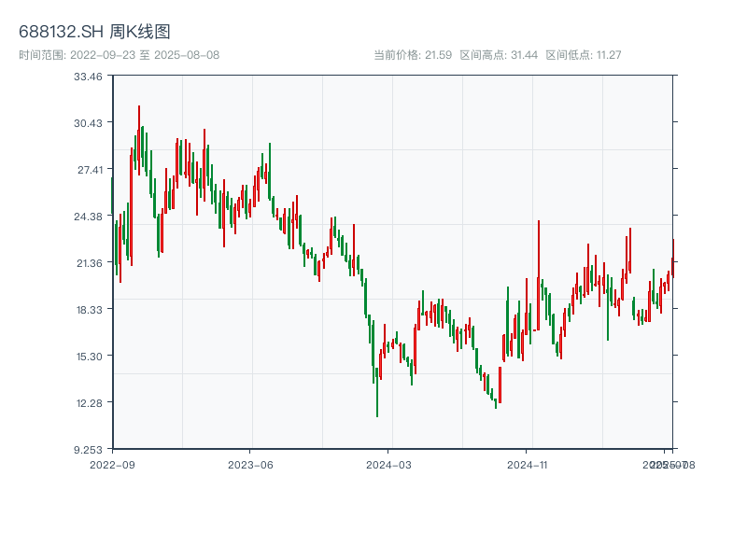Click the y-axis value 27.41
The height and width of the screenshot is (560, 747).
click(90, 170)
